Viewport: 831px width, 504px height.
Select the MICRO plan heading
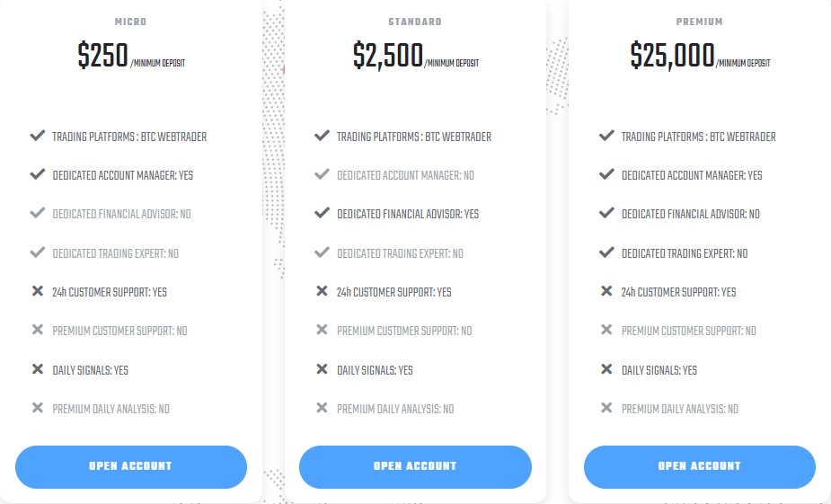(130, 22)
